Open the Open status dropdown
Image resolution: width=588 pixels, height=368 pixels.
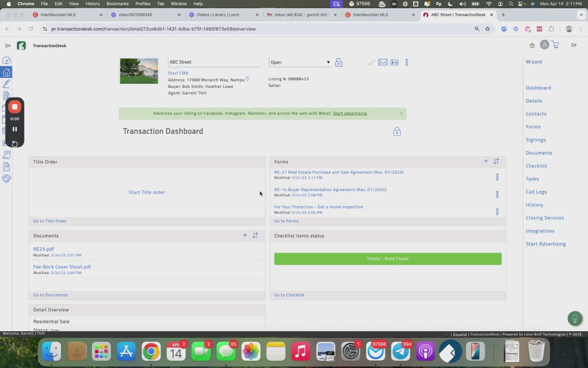[x=300, y=62]
